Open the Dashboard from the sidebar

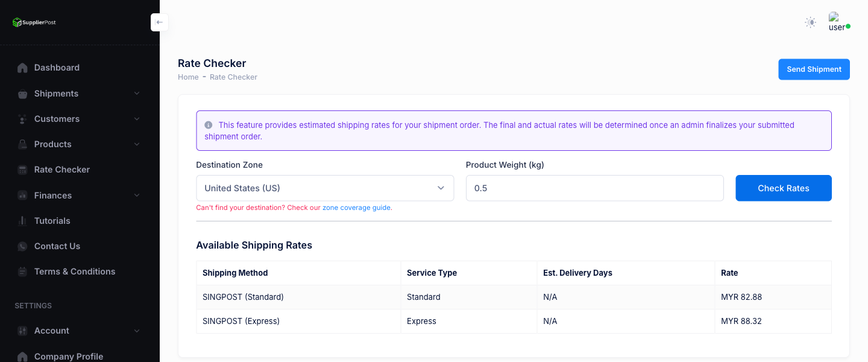[x=57, y=68]
